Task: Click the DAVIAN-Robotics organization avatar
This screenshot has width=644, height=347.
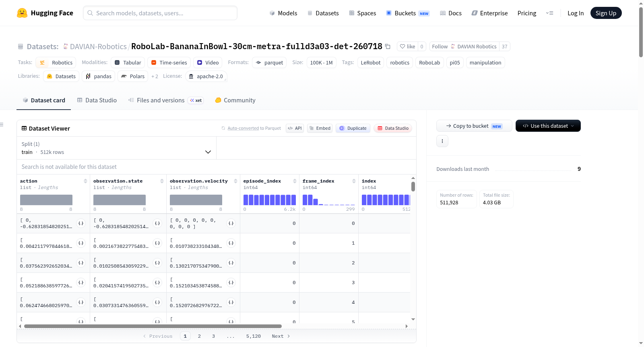Action: click(x=66, y=46)
